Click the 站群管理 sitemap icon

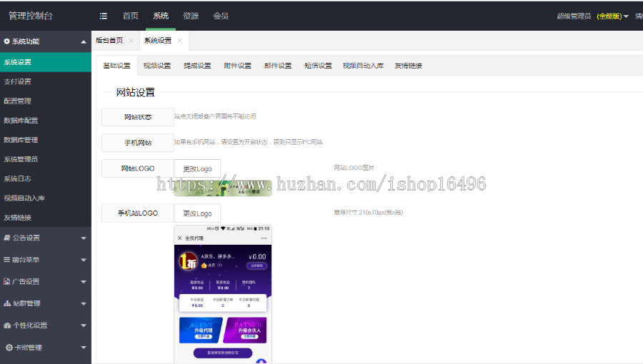[7, 303]
